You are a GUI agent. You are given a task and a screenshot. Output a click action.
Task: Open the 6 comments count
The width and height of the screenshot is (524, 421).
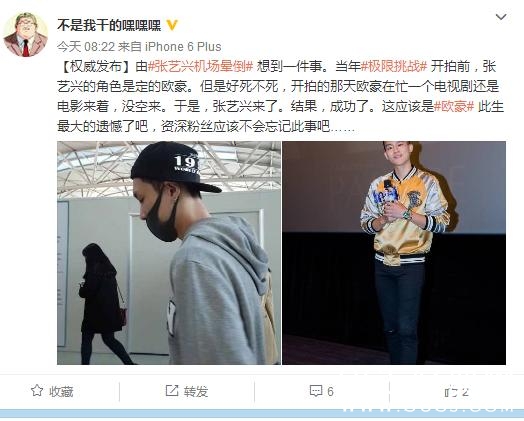click(x=330, y=391)
